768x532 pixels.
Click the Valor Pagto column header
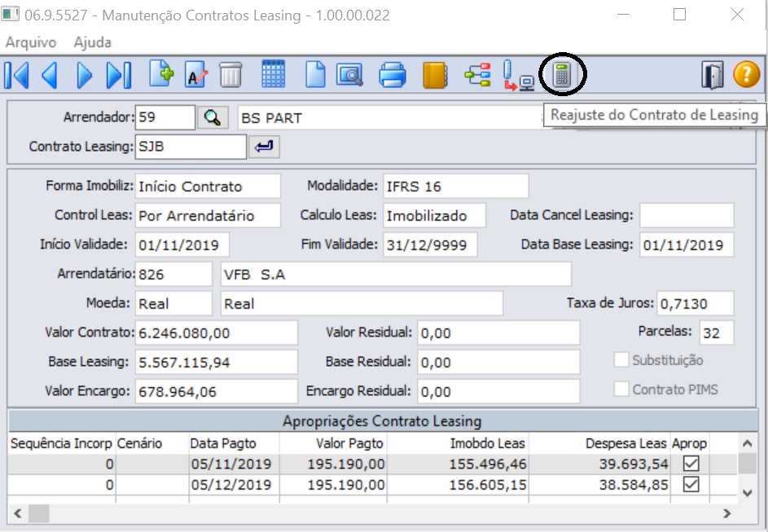click(x=333, y=443)
